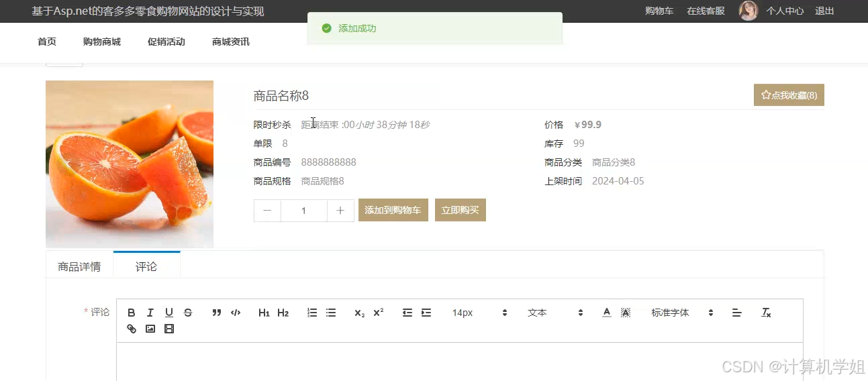Click the 立即购买 button
The image size is (868, 381).
pos(460,210)
